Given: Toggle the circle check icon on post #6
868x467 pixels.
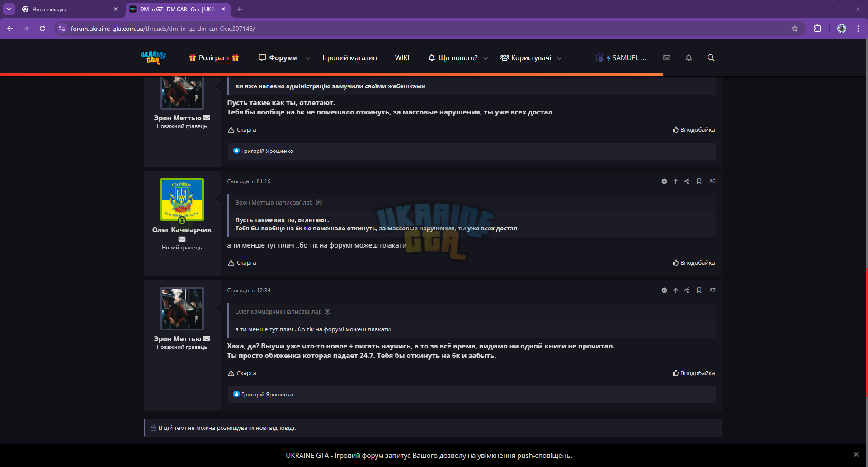Looking at the screenshot, I should pyautogui.click(x=664, y=181).
